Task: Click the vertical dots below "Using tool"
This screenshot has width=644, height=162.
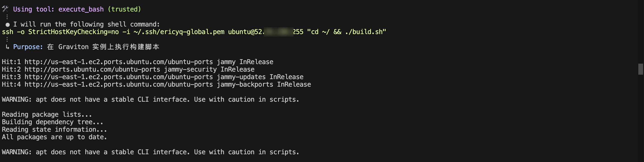Action: click(7, 17)
